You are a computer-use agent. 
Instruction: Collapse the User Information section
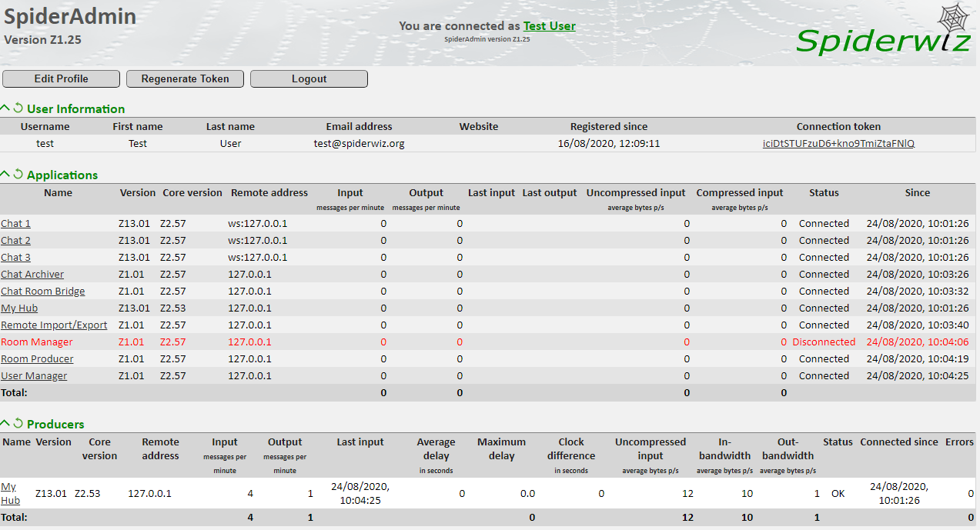coord(5,108)
